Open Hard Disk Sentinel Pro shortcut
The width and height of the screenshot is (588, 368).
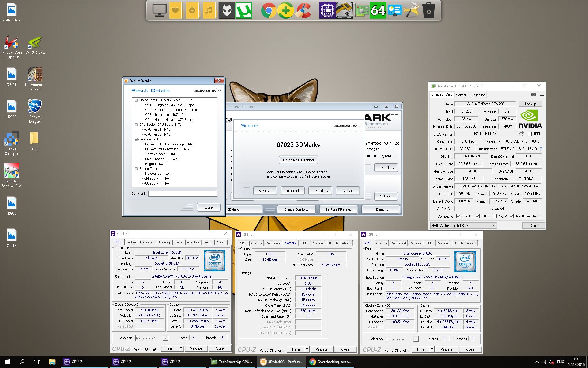pyautogui.click(x=12, y=175)
